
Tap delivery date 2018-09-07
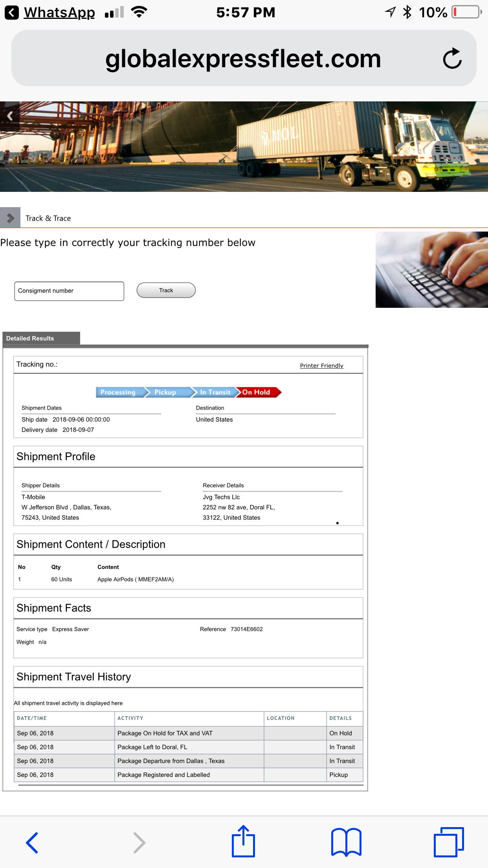click(78, 430)
